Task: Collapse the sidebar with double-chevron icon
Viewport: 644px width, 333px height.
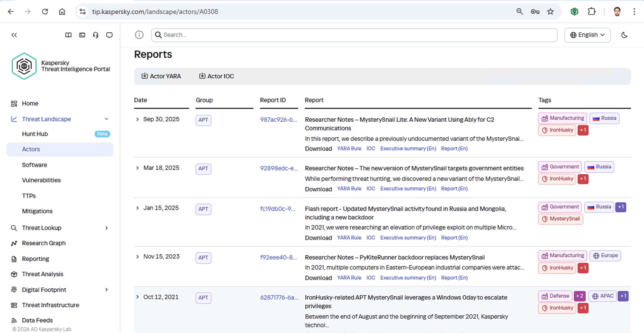Action: 14,35
